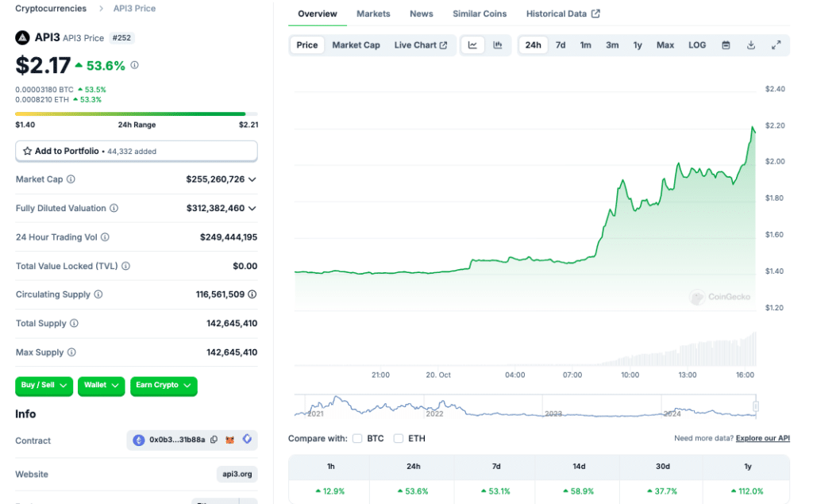This screenshot has width=813, height=504.
Task: Toggle LOG scale on chart
Action: coord(697,45)
